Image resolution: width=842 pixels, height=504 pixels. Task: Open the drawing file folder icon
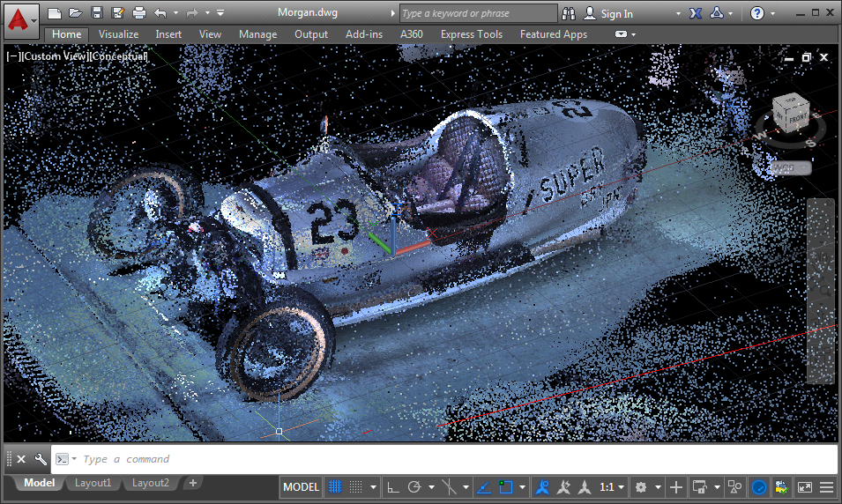point(76,13)
